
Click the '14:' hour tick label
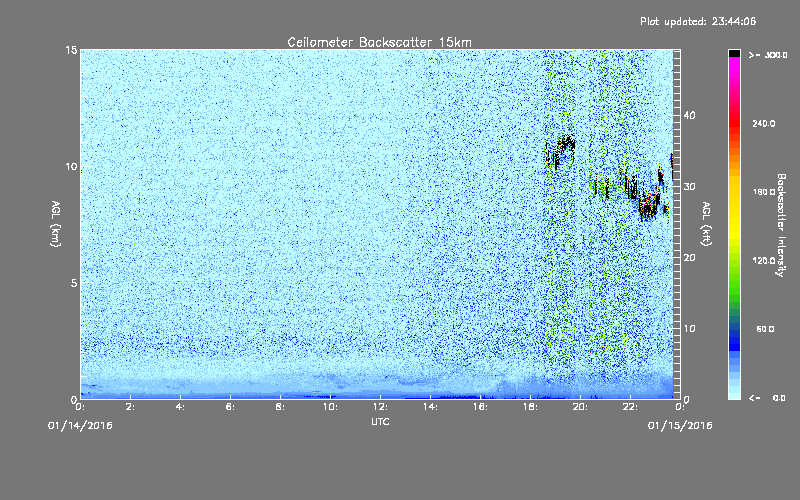[430, 407]
